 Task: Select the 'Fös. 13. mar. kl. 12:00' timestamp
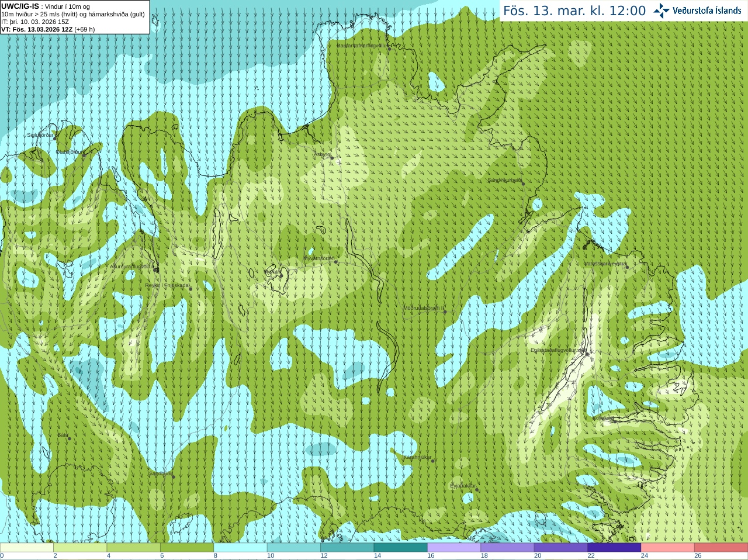574,11
